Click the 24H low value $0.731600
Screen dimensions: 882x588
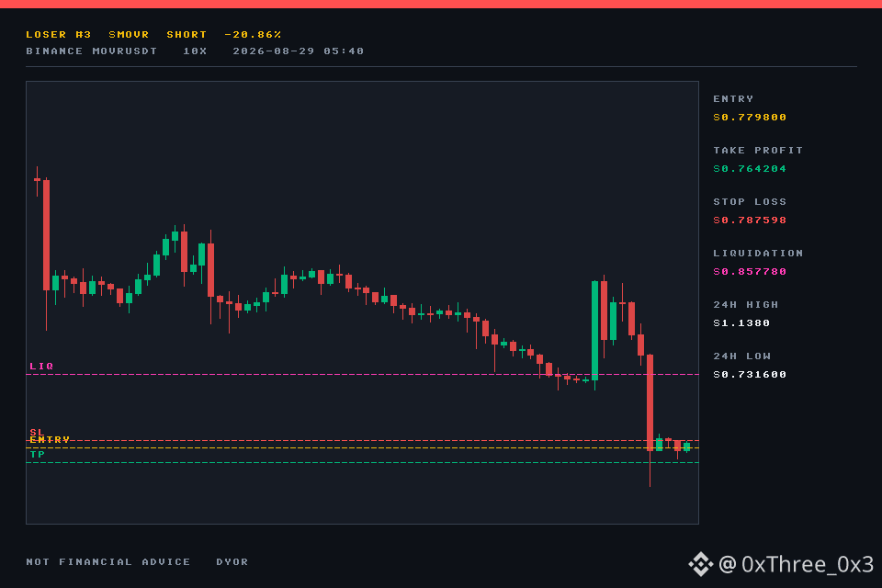pyautogui.click(x=750, y=374)
